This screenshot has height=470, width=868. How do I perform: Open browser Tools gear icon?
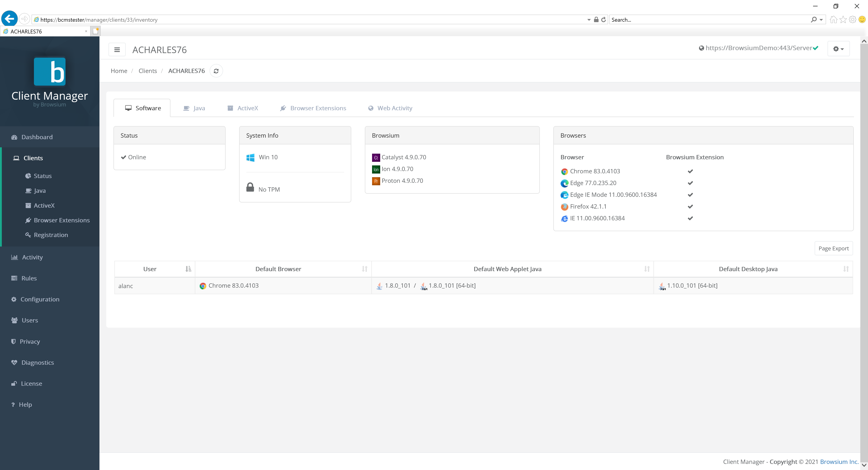coord(852,19)
